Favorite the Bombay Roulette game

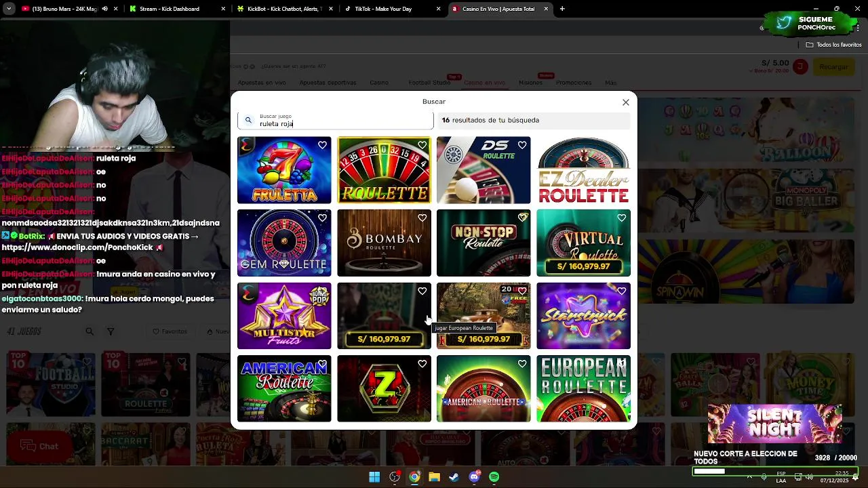[422, 218]
